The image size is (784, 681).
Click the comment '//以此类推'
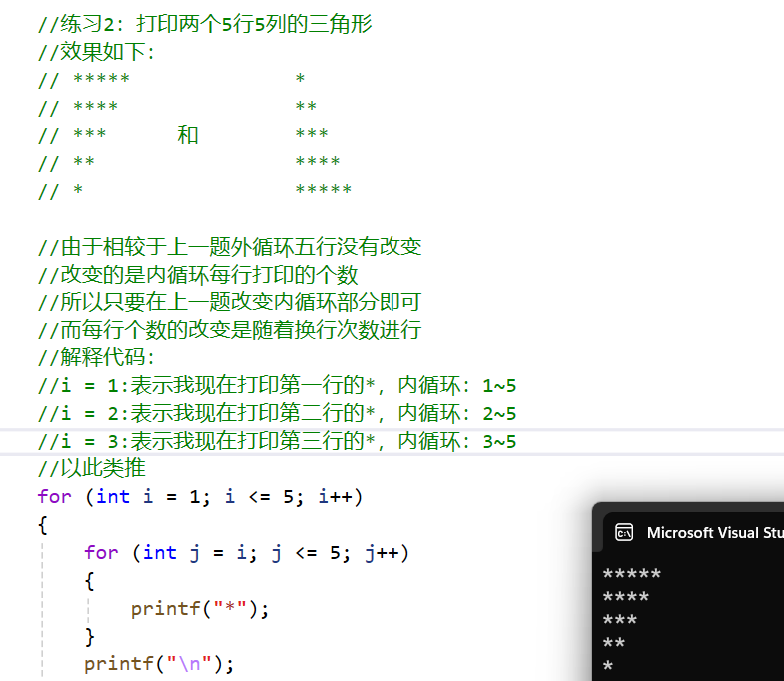[x=92, y=468]
